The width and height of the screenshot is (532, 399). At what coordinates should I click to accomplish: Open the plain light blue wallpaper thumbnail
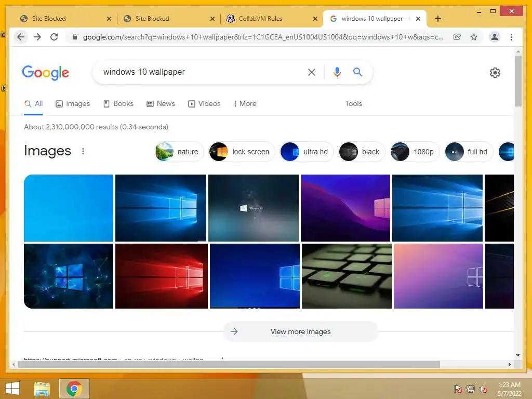point(69,208)
